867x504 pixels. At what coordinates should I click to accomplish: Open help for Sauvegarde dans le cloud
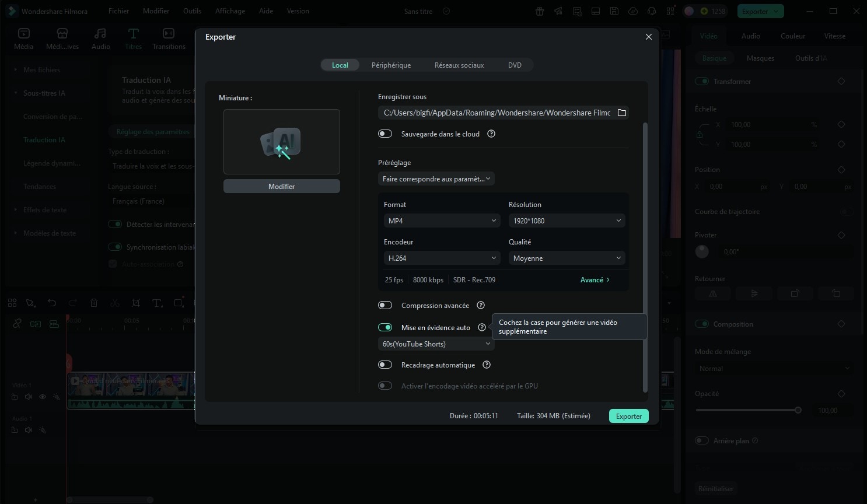(x=491, y=134)
